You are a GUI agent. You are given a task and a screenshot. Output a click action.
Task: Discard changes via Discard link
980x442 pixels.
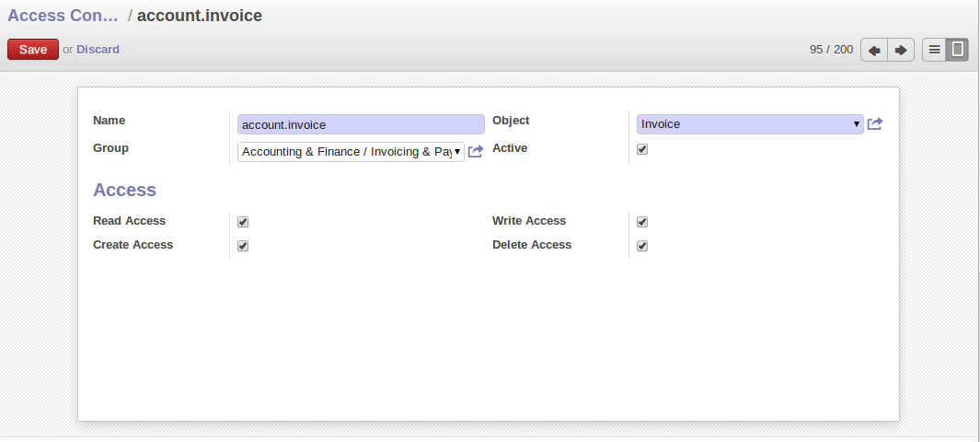click(x=98, y=50)
